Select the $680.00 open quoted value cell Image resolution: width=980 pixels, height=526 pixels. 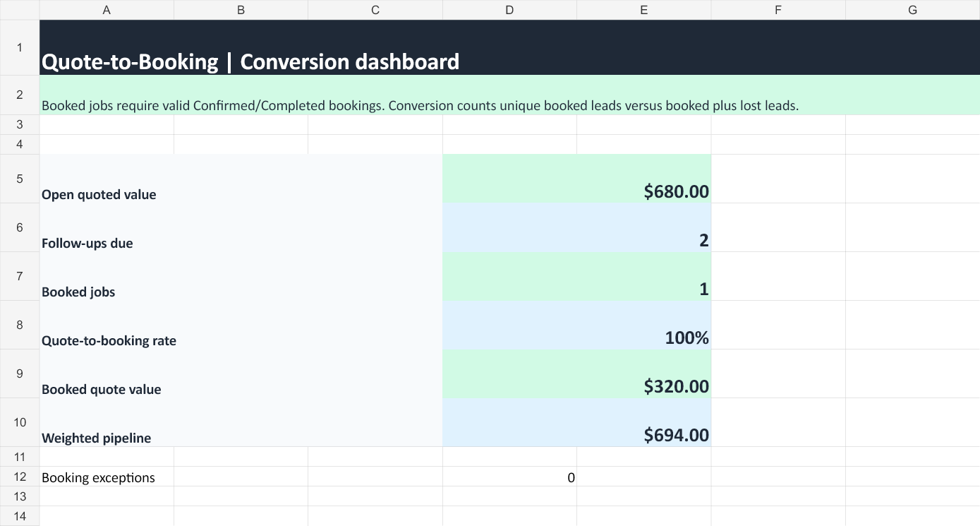576,179
